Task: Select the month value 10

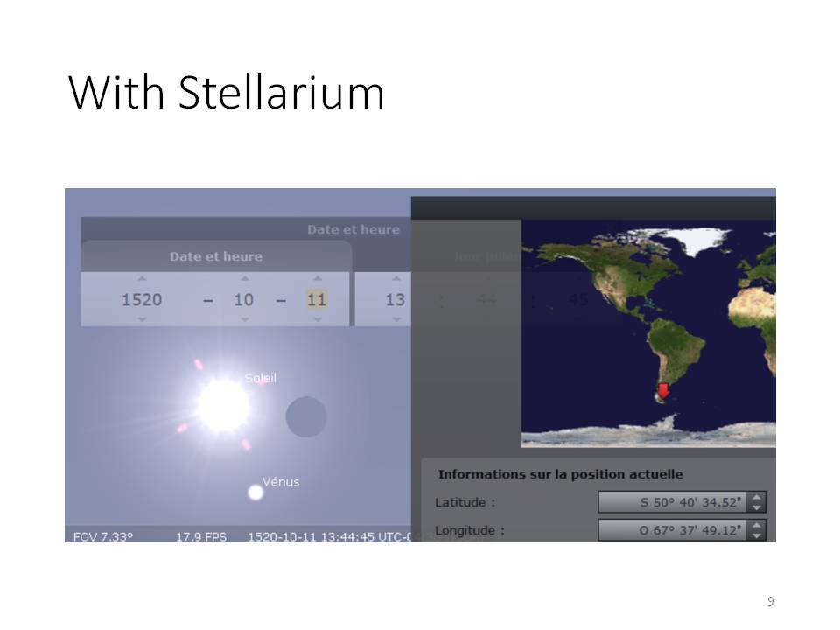Action: click(x=244, y=299)
